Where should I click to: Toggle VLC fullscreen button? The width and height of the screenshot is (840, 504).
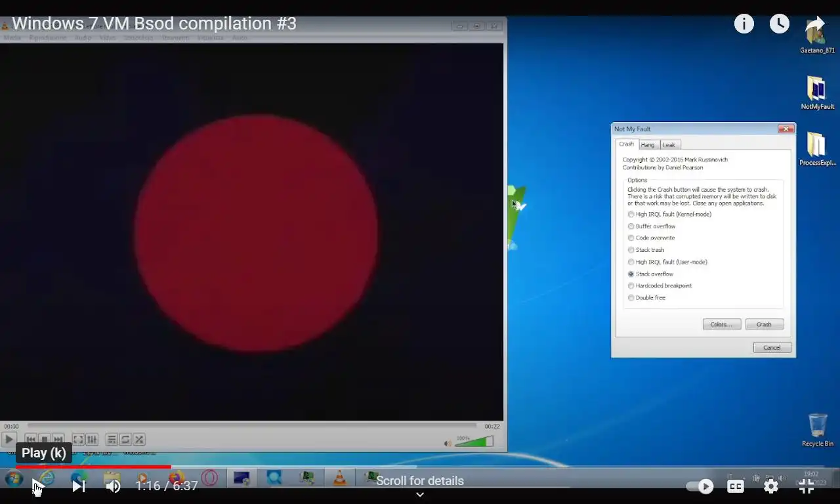point(77,440)
